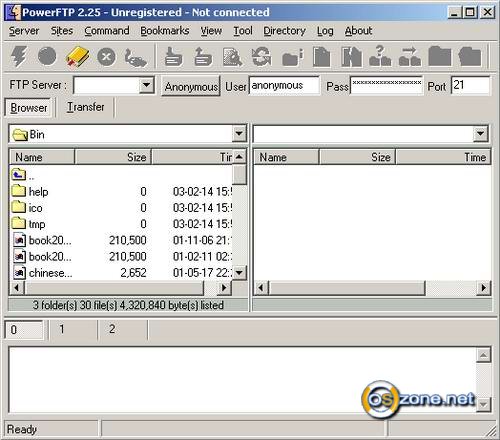Click the Anonymous login button
Screen dimensions: 500x440
pos(191,86)
